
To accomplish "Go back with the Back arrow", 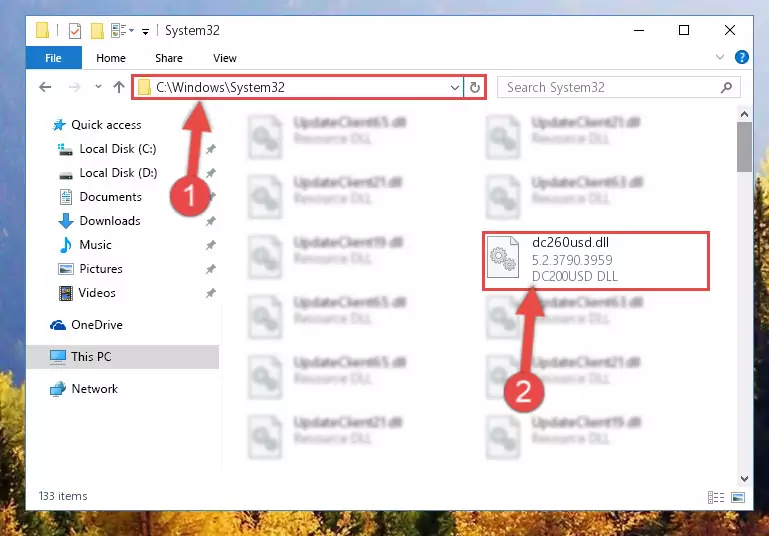I will [x=45, y=87].
